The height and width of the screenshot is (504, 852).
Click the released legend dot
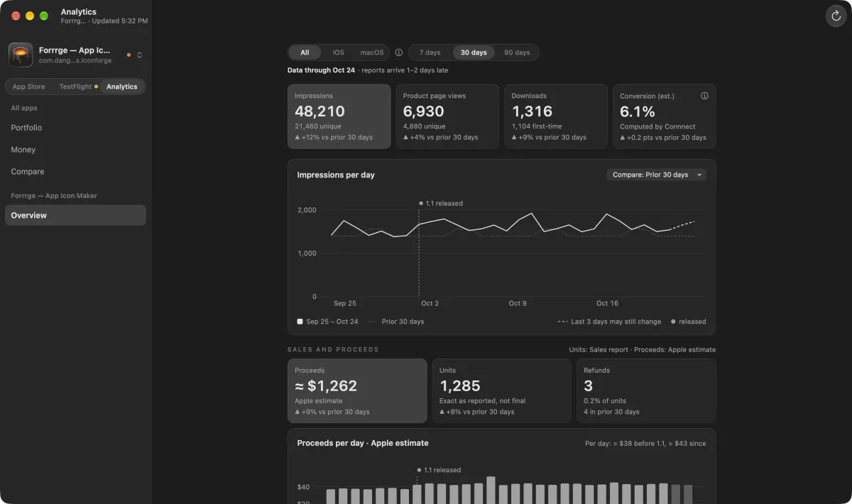[673, 322]
